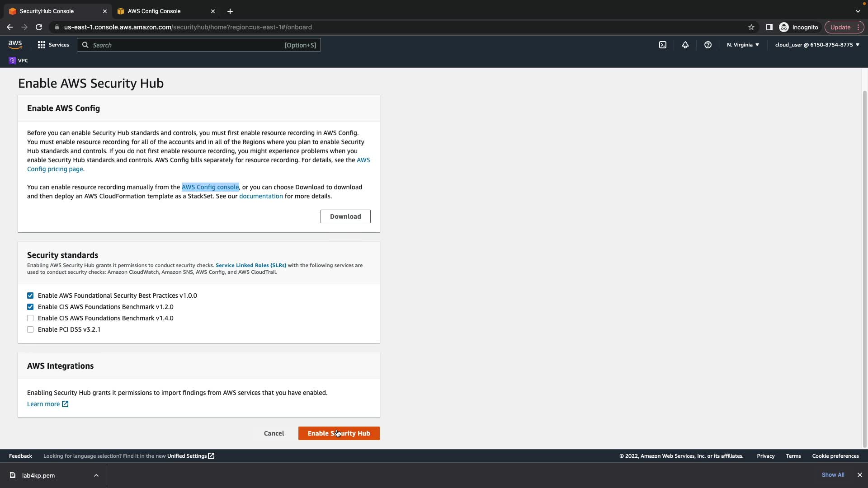Screen dimensions: 868x488
Task: Enable CIS AWS Foundations Benchmark v1.4.0
Action: (30, 318)
